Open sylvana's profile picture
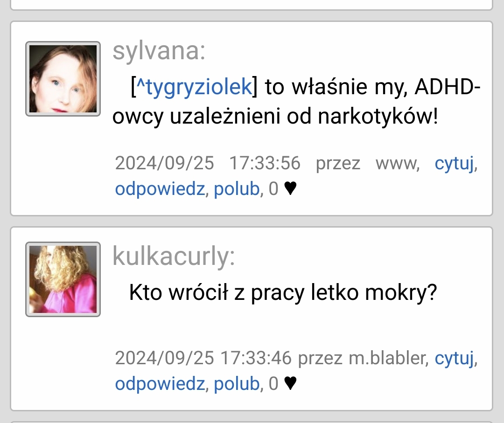The image size is (504, 423). [63, 79]
